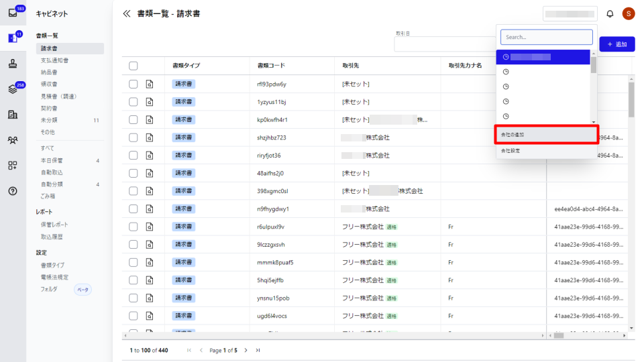Image resolution: width=644 pixels, height=362 pixels.
Task: Check the row checkbox for riryfjot36
Action: (x=133, y=155)
